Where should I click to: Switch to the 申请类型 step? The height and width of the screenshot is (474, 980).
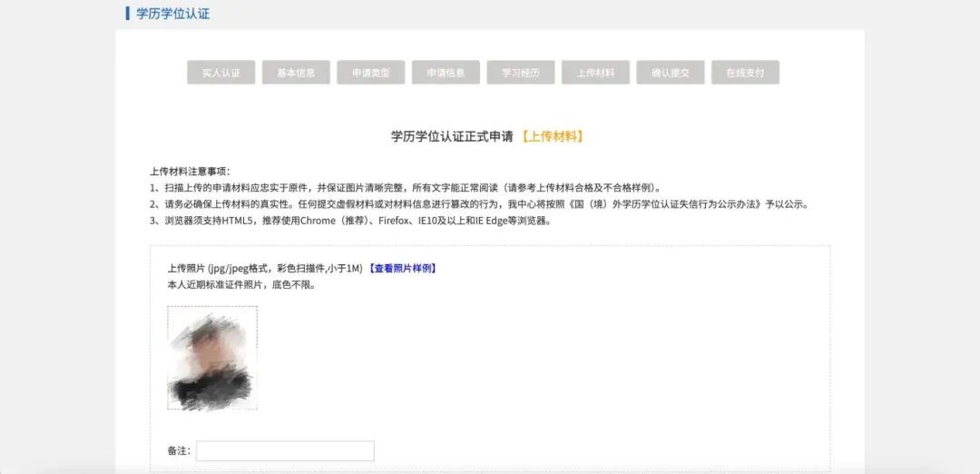pos(371,73)
